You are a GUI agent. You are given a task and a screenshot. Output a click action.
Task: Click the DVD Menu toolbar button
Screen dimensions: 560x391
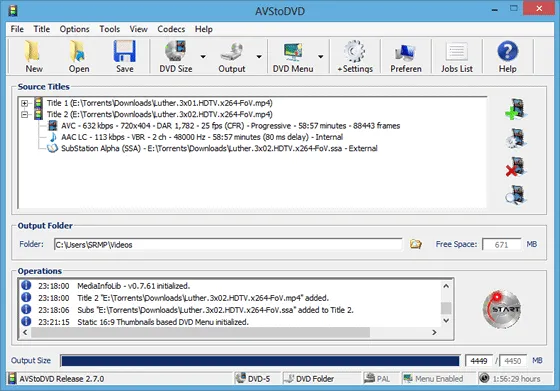click(x=293, y=56)
